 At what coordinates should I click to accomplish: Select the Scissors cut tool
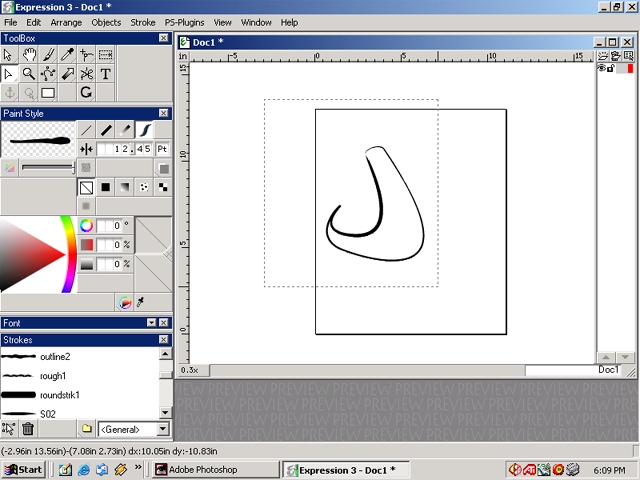(87, 74)
